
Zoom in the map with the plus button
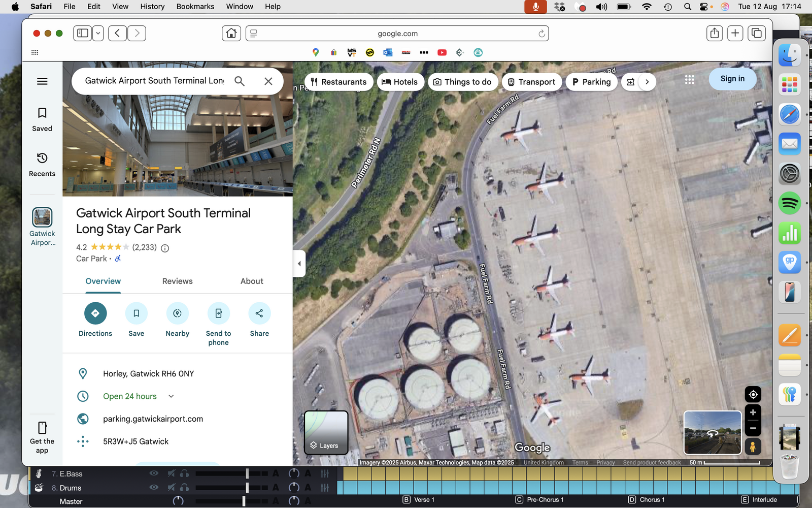[753, 412]
